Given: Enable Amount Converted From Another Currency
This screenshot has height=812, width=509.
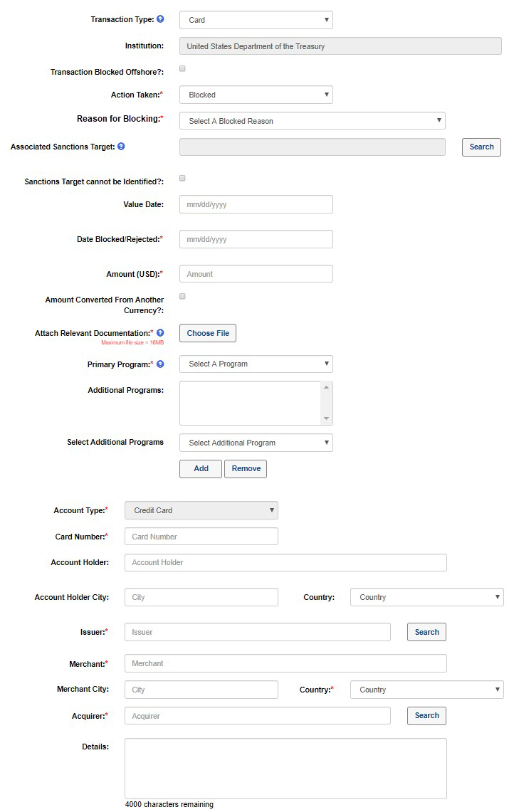Looking at the screenshot, I should [x=182, y=296].
